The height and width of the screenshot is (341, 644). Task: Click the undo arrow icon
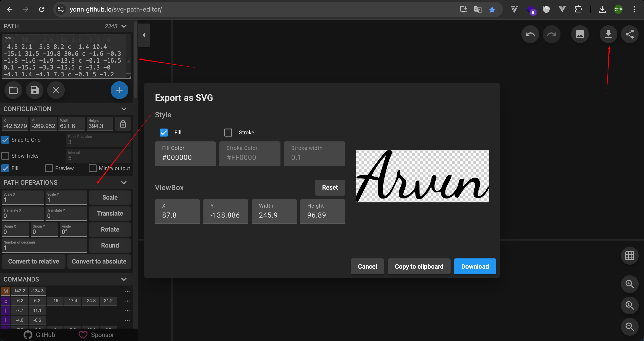(x=530, y=34)
